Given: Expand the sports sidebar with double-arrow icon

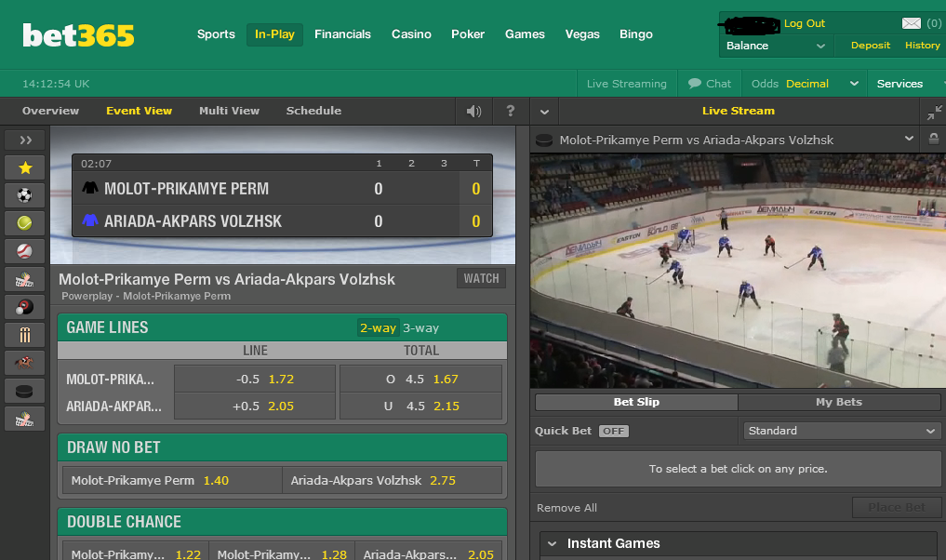Looking at the screenshot, I should coord(25,140).
